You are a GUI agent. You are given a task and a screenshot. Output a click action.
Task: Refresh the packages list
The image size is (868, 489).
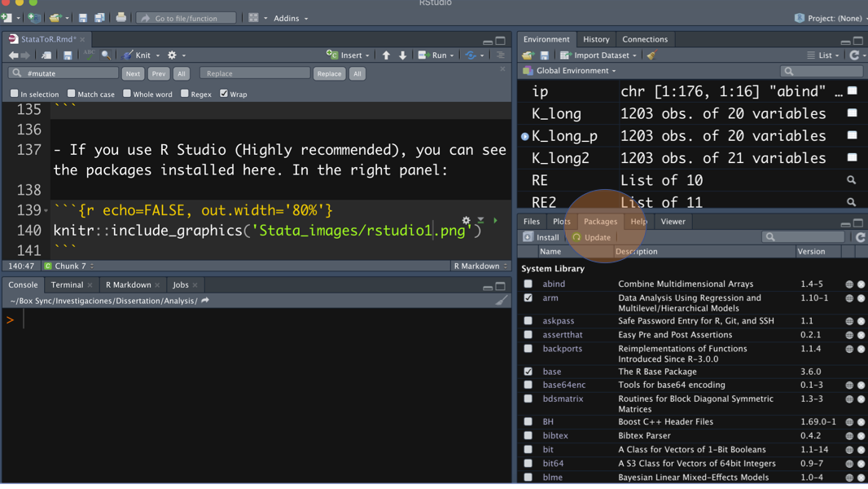pyautogui.click(x=860, y=237)
